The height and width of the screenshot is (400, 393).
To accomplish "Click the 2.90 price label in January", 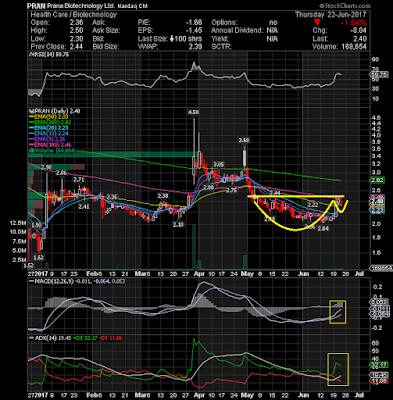I will 46,166.
